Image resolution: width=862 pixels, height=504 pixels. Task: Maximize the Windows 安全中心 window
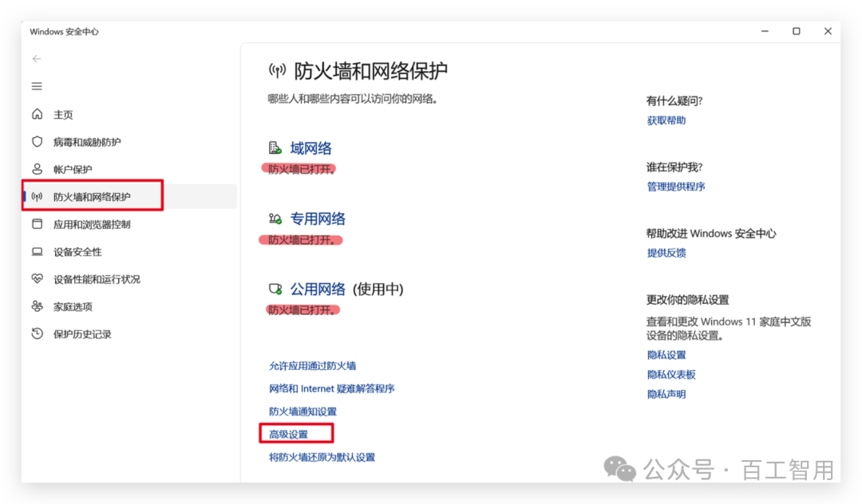(796, 31)
